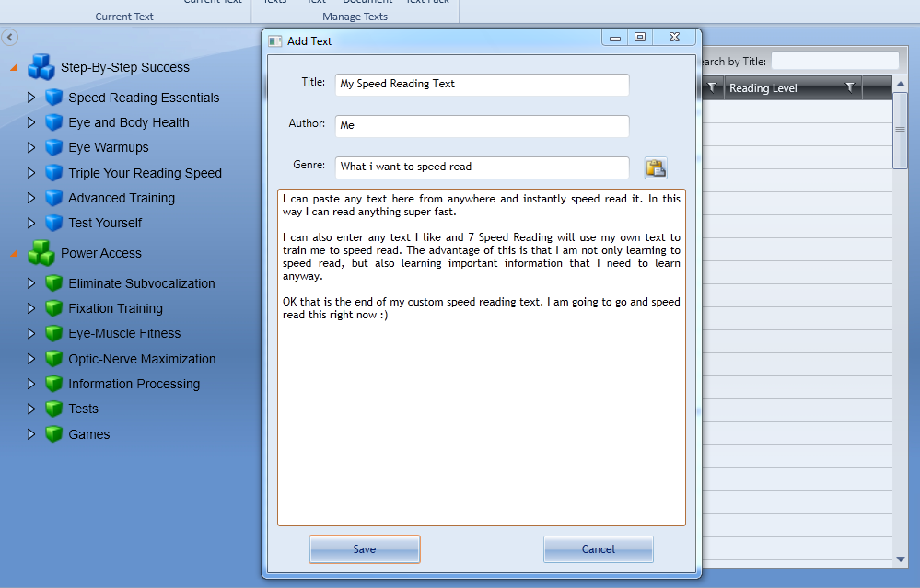Collapse the left sidebar with arrow button
This screenshot has height=588, width=920.
tap(10, 38)
